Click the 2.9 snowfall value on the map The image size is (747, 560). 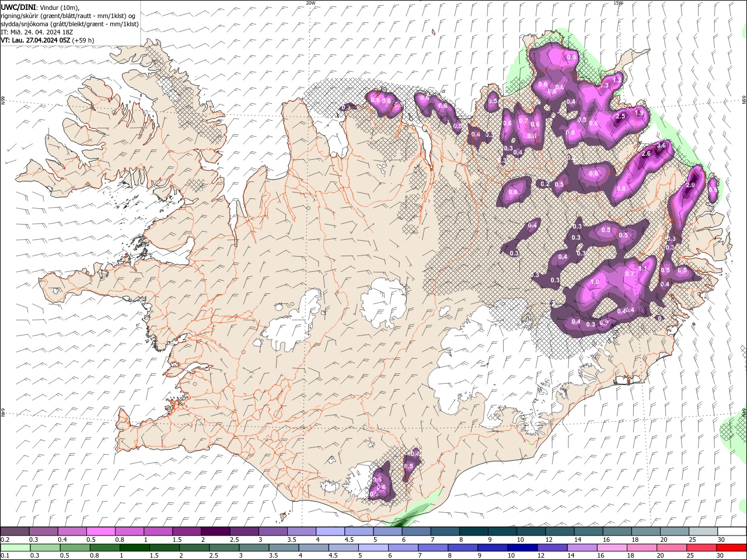(x=691, y=184)
